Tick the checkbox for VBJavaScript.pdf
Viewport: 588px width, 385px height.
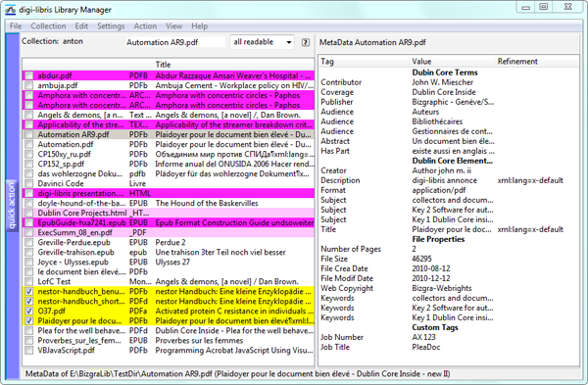point(29,350)
